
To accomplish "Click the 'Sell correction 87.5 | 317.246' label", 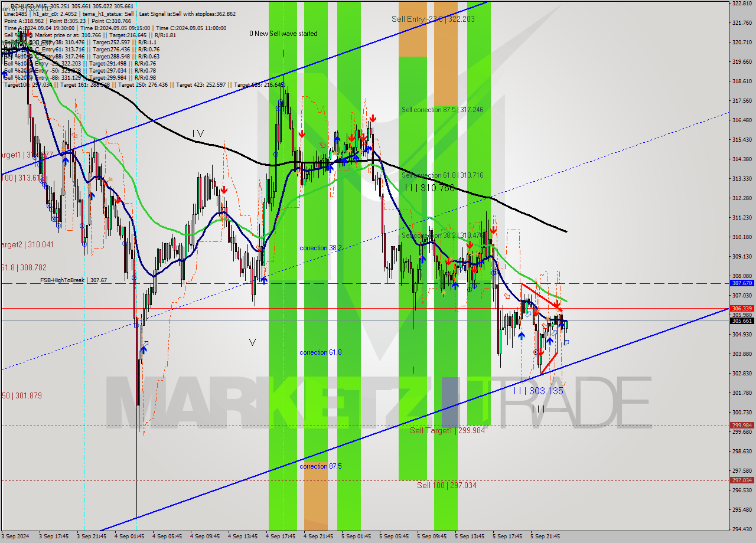I will (x=442, y=110).
